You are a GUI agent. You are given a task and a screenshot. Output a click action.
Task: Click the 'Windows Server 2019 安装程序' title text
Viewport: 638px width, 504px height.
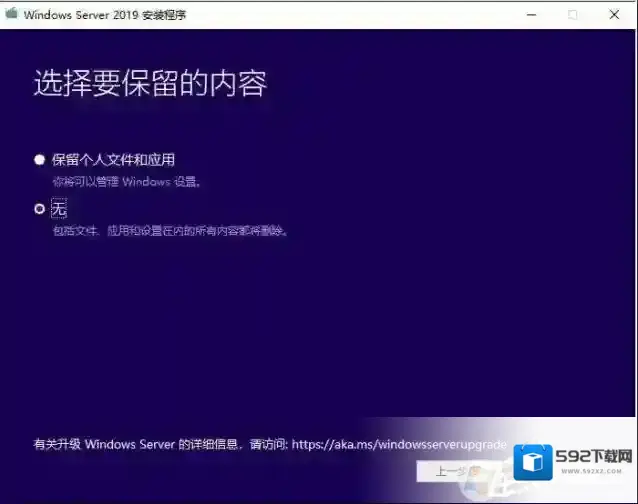[105, 15]
